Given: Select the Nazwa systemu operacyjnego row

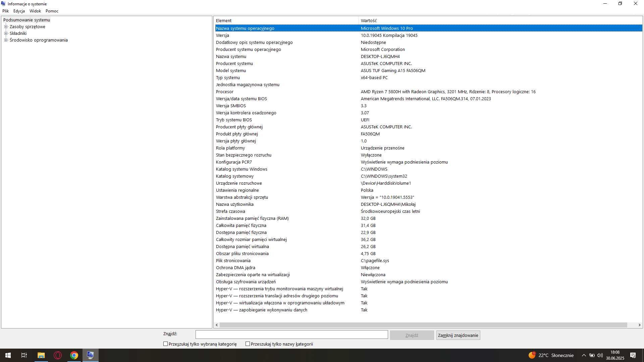Looking at the screenshot, I should (x=428, y=28).
